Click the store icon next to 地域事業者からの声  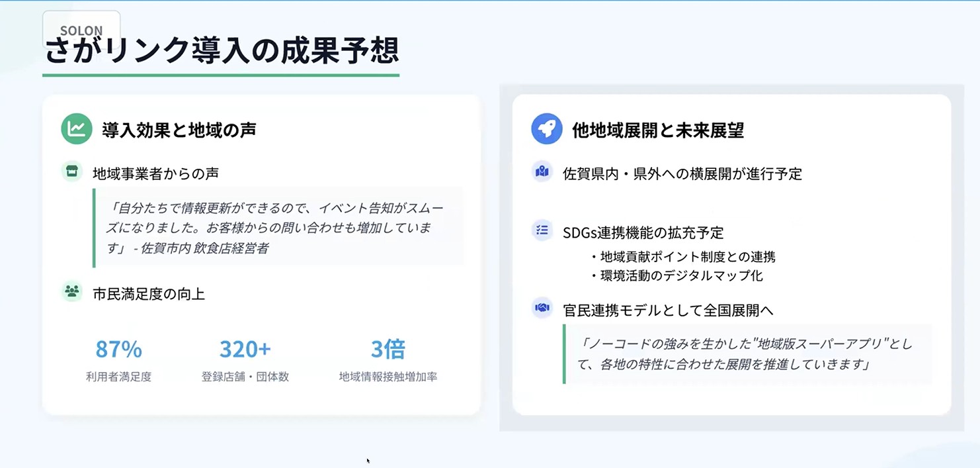pyautogui.click(x=72, y=171)
